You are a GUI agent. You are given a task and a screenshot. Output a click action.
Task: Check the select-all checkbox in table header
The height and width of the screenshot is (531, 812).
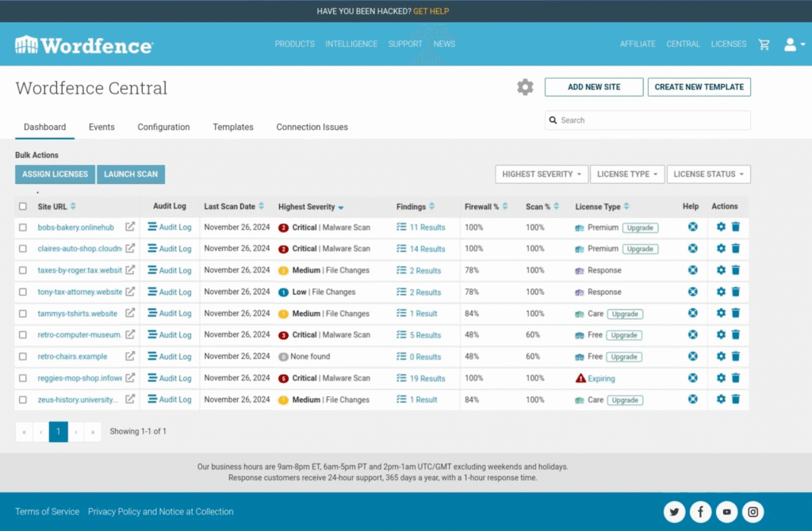[23, 207]
